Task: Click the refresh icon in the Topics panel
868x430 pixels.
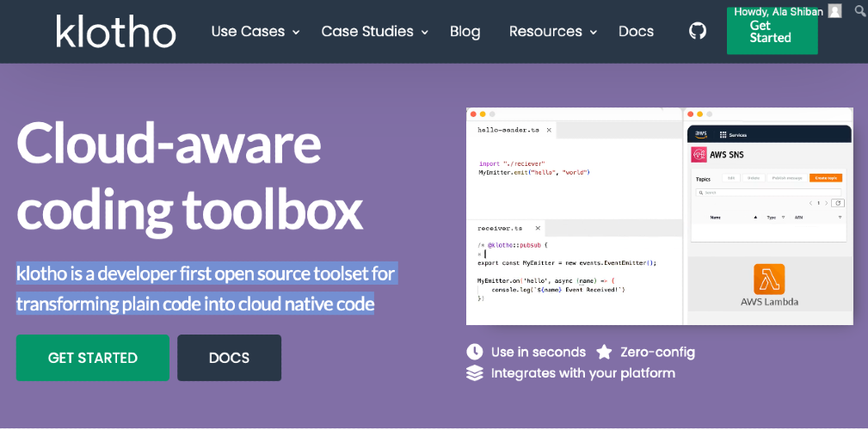Action: click(838, 203)
